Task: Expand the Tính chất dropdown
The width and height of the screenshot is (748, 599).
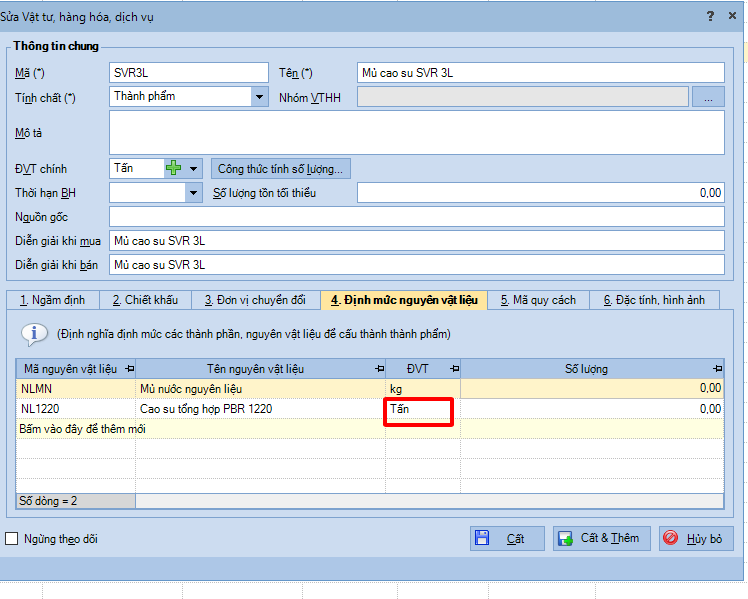Action: pos(260,97)
